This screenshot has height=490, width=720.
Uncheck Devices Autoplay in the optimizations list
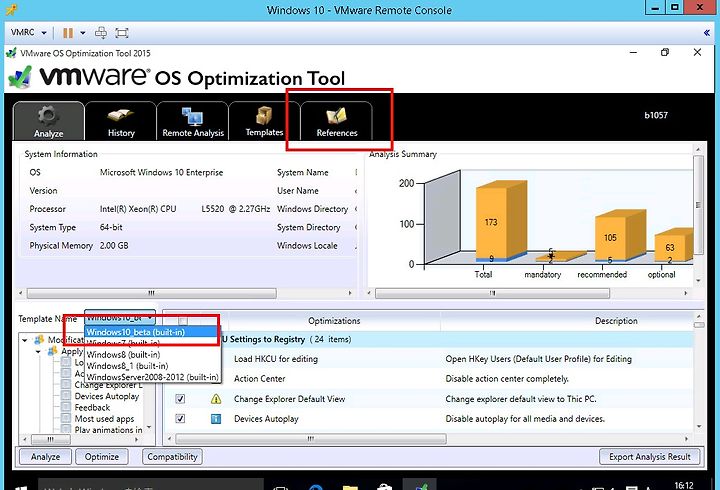pyautogui.click(x=180, y=418)
